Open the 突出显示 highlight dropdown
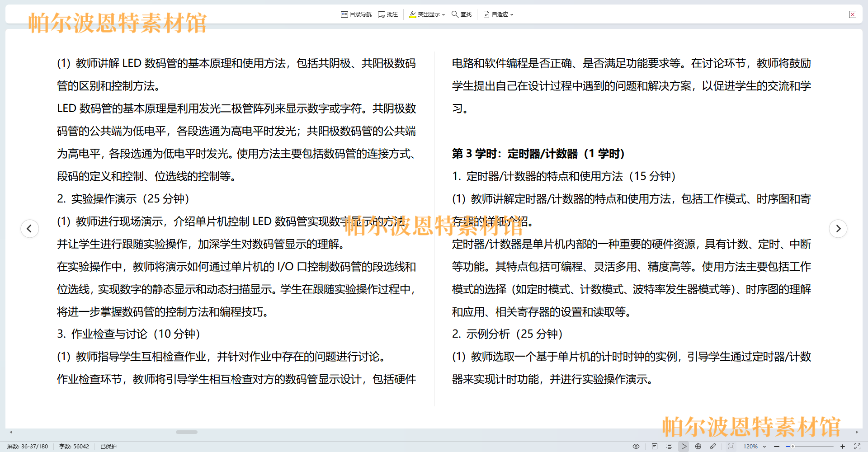 pyautogui.click(x=427, y=14)
